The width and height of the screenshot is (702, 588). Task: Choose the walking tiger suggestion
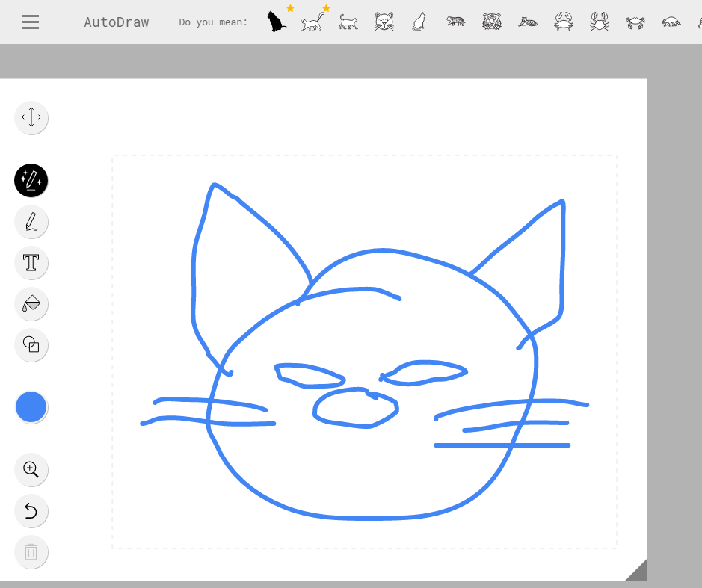(x=455, y=22)
